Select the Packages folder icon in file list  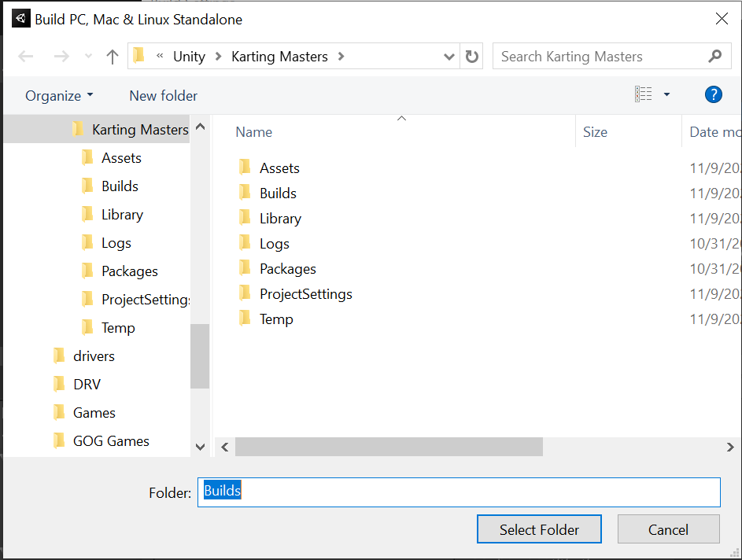pos(245,269)
